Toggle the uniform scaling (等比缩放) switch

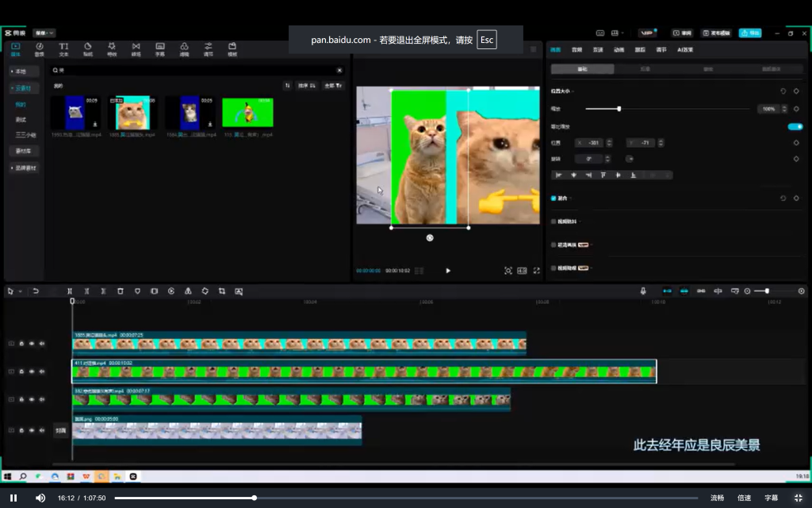tap(795, 126)
